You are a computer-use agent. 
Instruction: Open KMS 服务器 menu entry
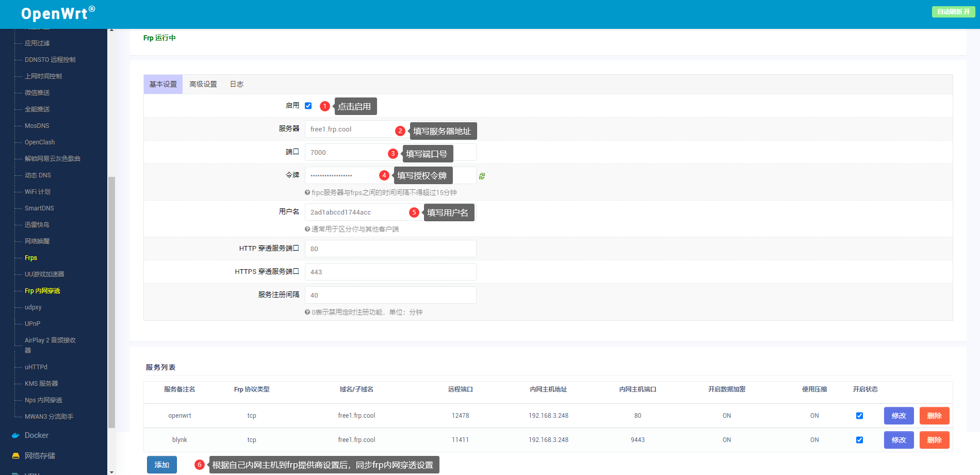pos(41,384)
